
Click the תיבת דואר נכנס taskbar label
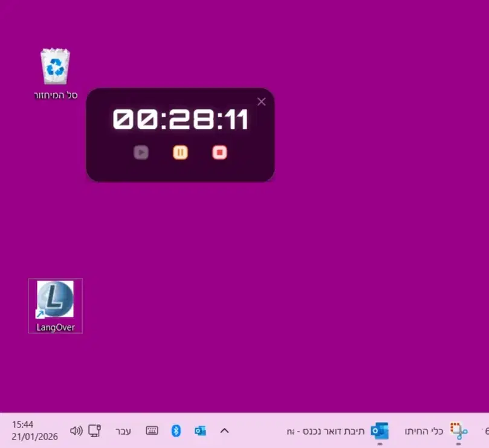point(326,431)
